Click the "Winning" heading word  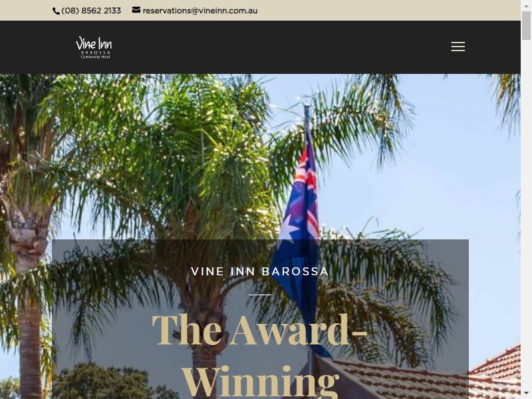click(x=260, y=381)
